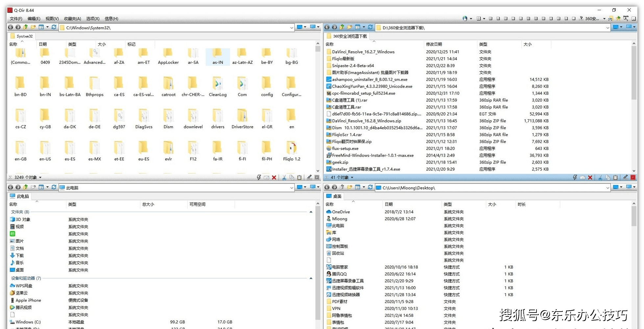Screen dimensions: 644x329
Task: Click System32 pane vertical scrollbar down arrow
Action: click(x=318, y=171)
